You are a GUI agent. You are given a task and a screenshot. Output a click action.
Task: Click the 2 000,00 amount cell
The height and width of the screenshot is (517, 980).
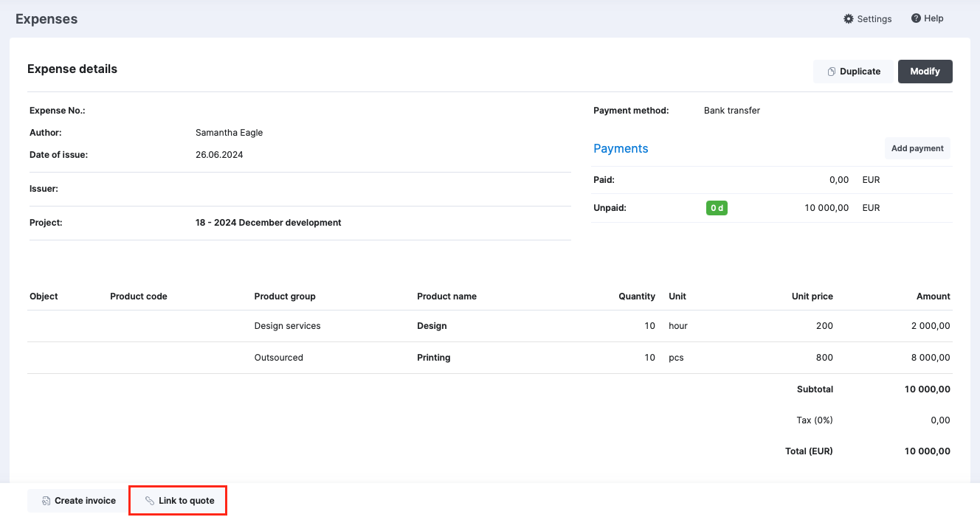tap(931, 326)
